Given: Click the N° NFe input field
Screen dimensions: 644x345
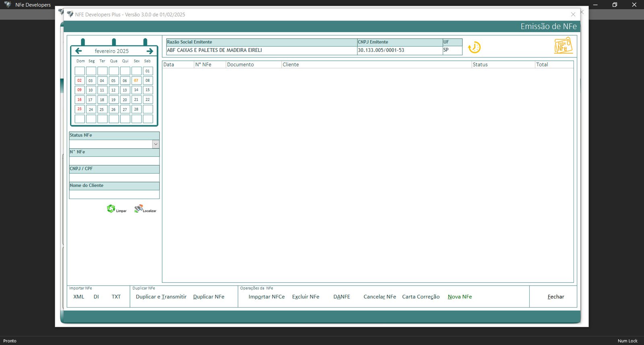Looking at the screenshot, I should click(114, 161).
